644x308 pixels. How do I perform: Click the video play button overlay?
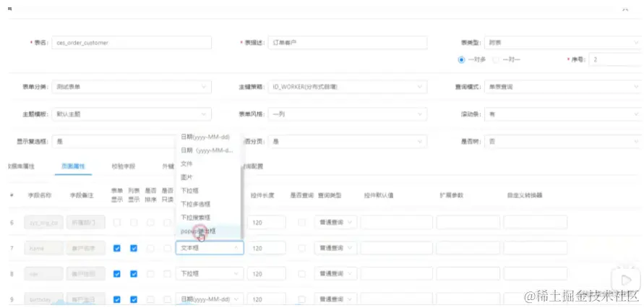[627, 280]
